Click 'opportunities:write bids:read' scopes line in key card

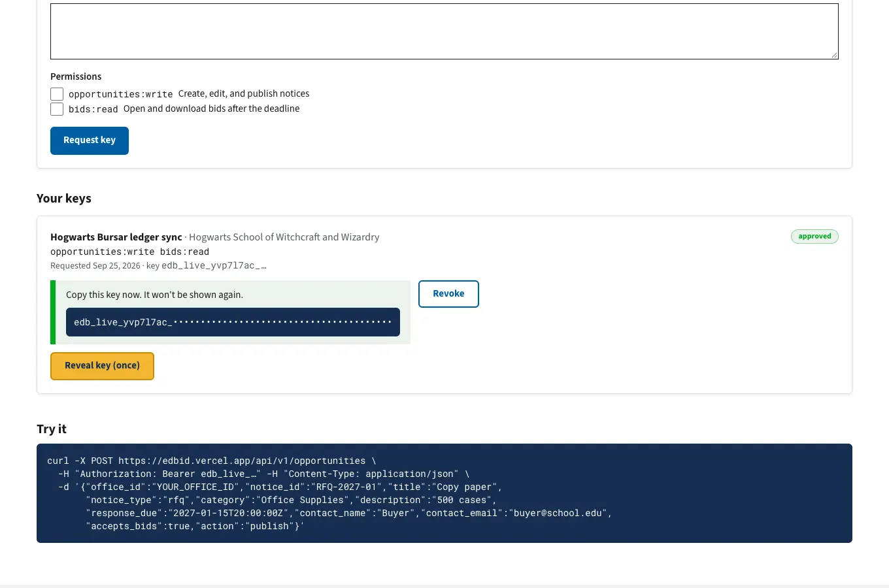coord(130,252)
